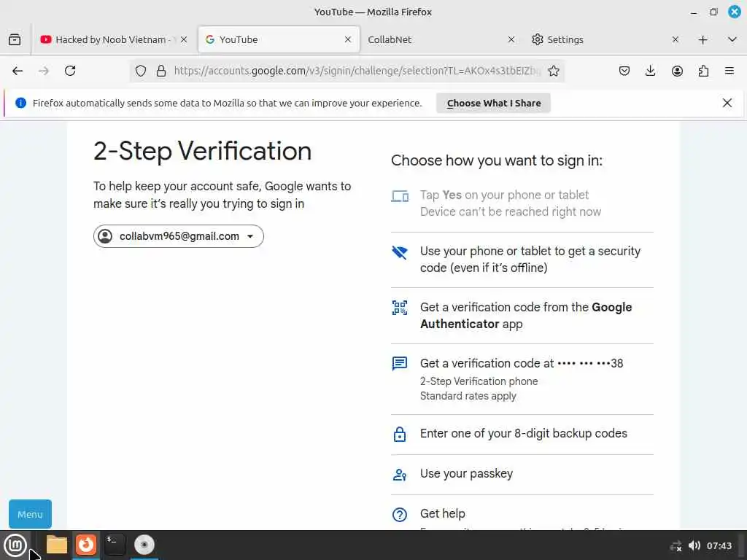The width and height of the screenshot is (747, 560).
Task: Close the Hacked by Noob Vietnam tab
Action: 184,39
